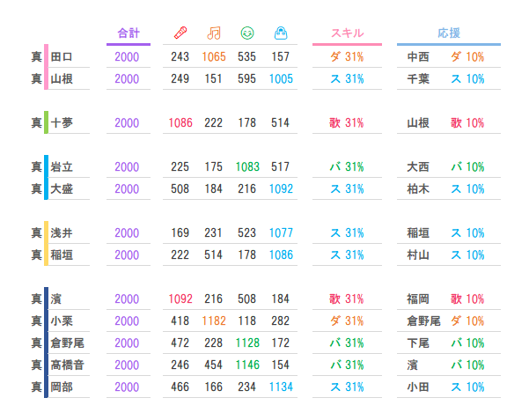Viewport: 529px width, 420px height.
Task: Click the red 1092 value in 濱 row
Action: click(x=180, y=298)
